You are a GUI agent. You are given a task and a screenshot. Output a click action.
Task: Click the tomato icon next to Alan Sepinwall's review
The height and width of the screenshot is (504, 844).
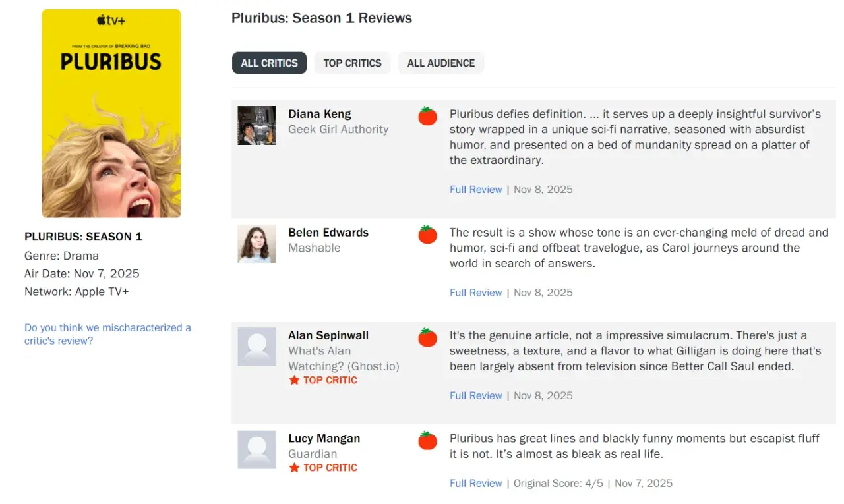tap(427, 337)
